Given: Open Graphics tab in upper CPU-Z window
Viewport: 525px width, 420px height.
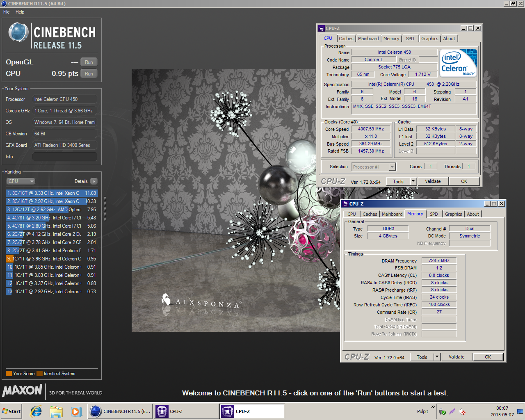Looking at the screenshot, I should 430,39.
